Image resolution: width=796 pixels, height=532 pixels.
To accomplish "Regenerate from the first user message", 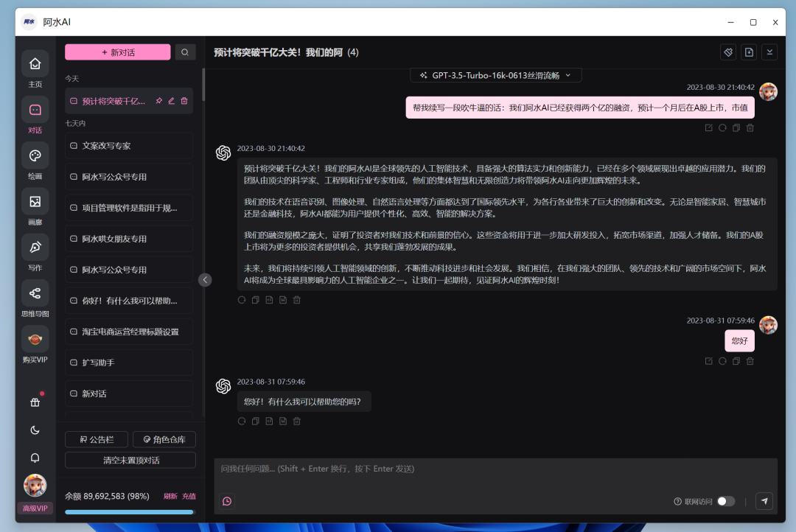I will point(722,128).
